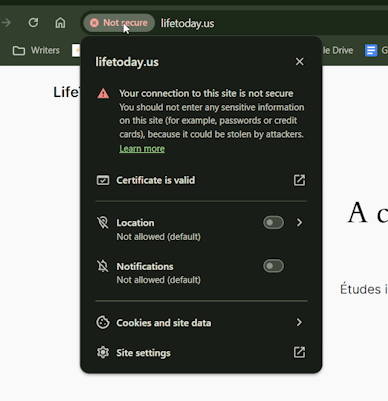Click the red warning triangle icon

[103, 93]
